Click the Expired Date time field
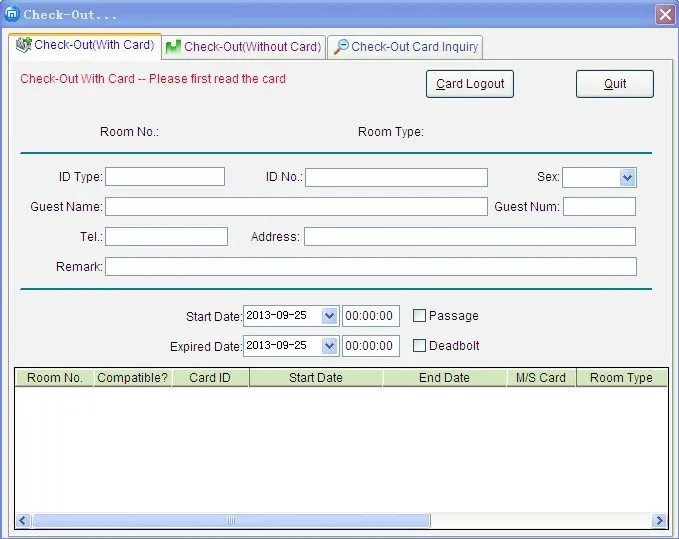679x539 pixels. click(x=371, y=346)
